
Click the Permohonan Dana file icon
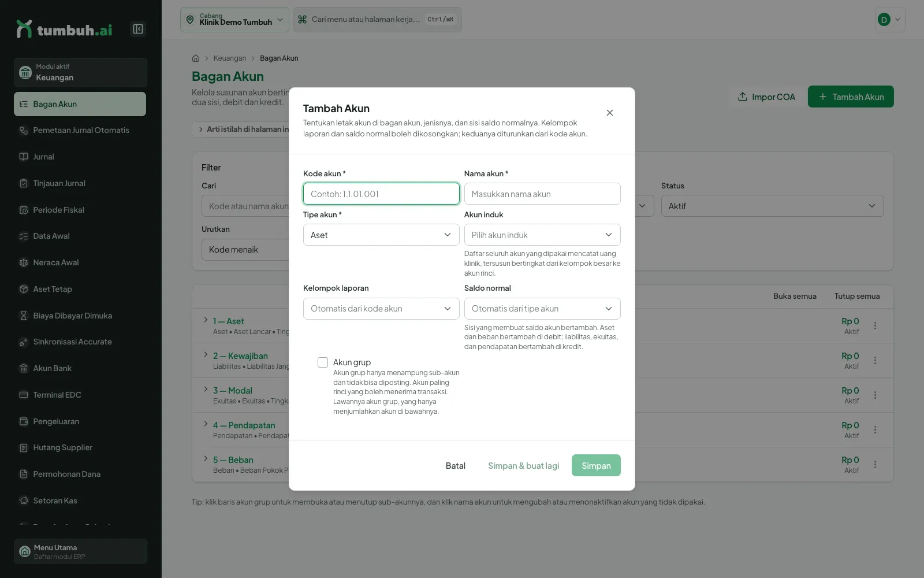(24, 474)
